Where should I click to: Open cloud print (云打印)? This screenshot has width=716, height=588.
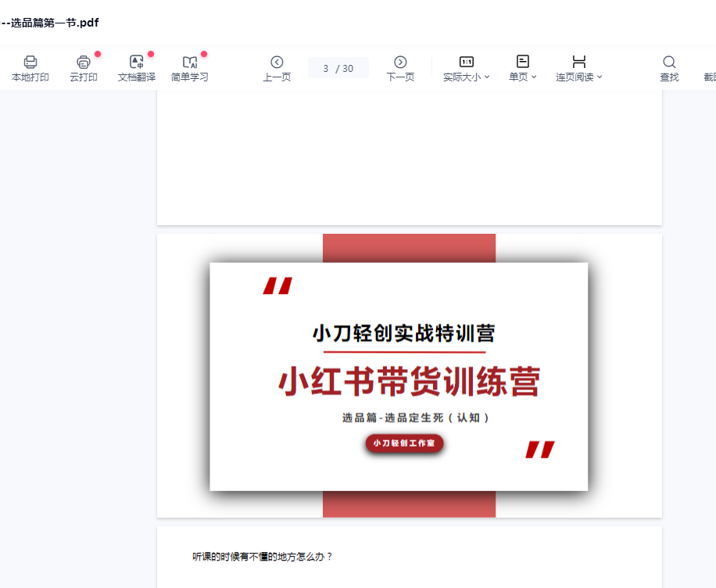(84, 69)
